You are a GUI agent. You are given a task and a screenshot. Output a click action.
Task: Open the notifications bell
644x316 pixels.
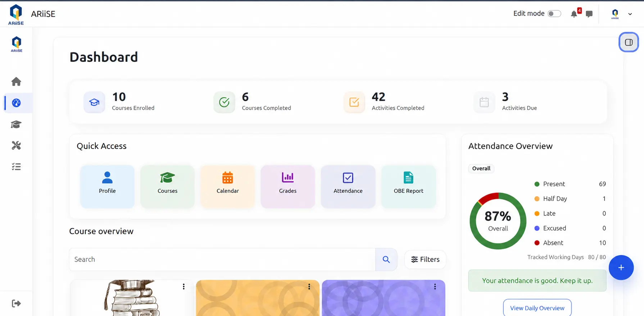(x=574, y=14)
